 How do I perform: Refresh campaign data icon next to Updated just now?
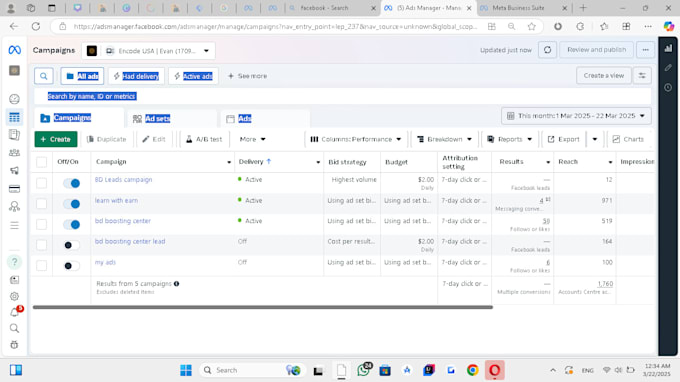[x=547, y=50]
